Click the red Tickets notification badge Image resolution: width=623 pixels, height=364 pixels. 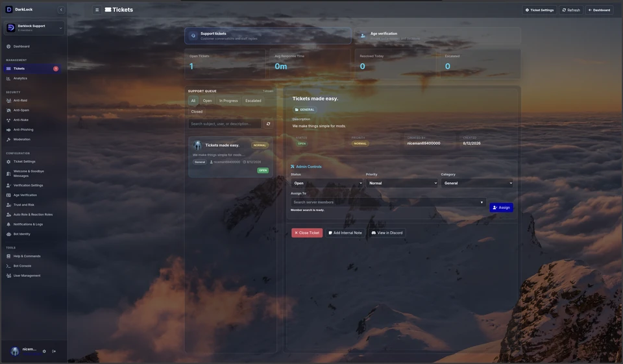click(56, 69)
